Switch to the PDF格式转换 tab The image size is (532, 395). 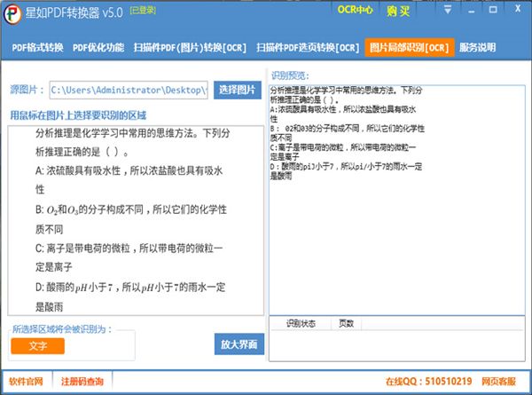pyautogui.click(x=37, y=48)
